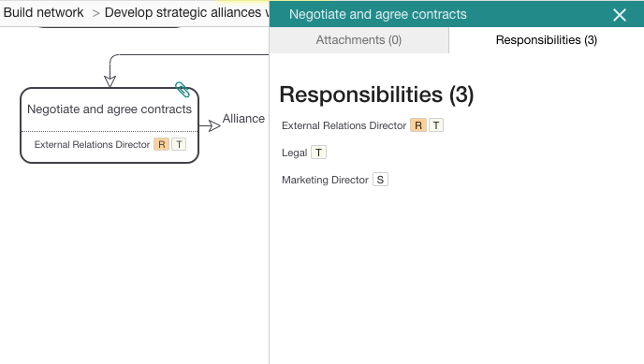Image resolution: width=644 pixels, height=364 pixels.
Task: Click the input arrowhead above the activity box
Action: [110, 81]
